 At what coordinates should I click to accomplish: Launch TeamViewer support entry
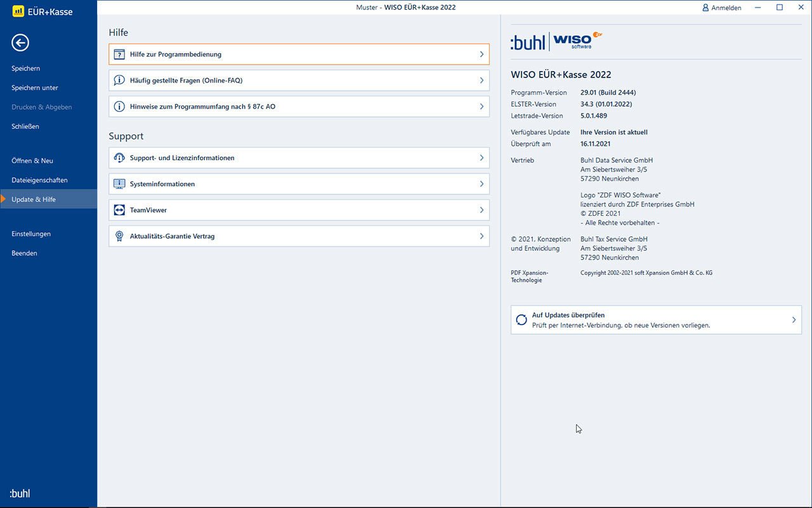(299, 210)
